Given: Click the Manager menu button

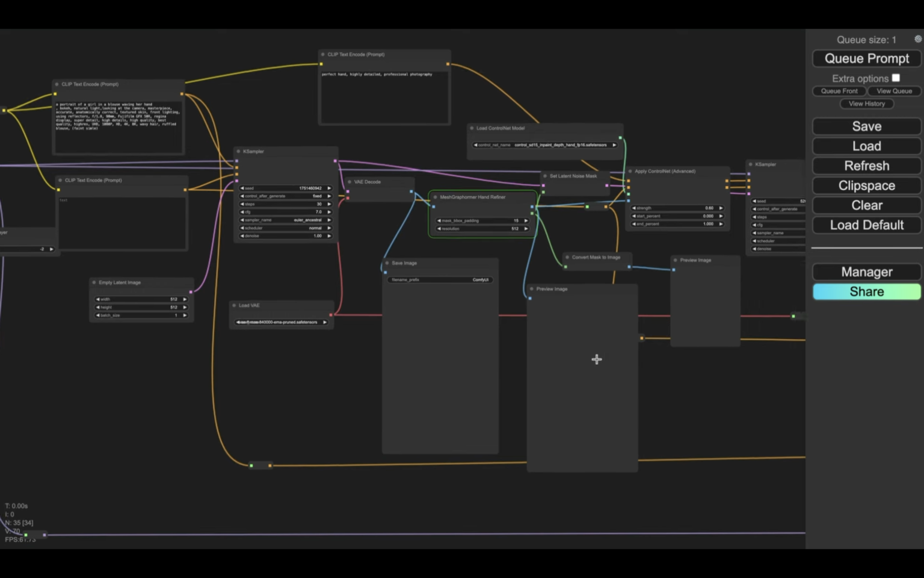Looking at the screenshot, I should pyautogui.click(x=866, y=272).
